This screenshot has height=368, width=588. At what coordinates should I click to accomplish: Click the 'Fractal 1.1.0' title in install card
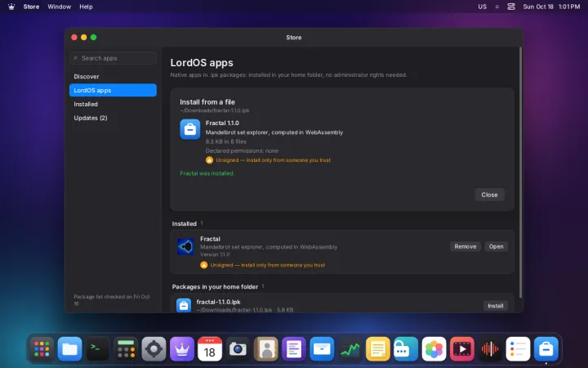coord(222,123)
